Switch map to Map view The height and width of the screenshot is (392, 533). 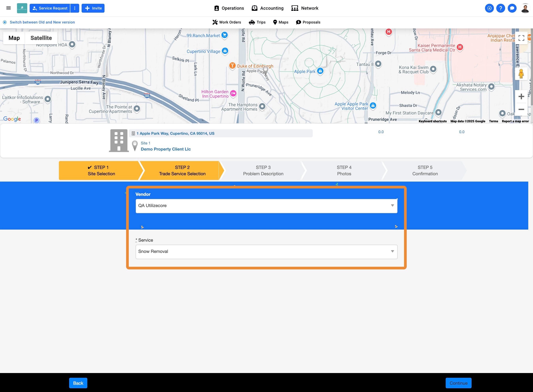(14, 38)
